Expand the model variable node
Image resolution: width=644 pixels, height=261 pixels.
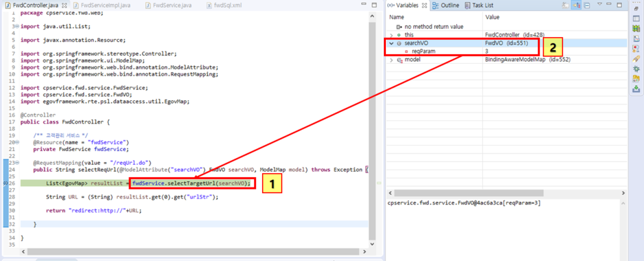point(391,60)
